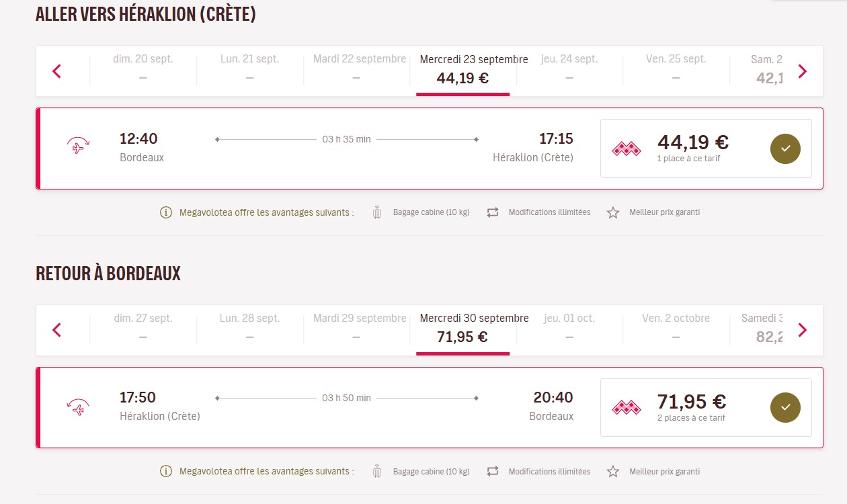The height and width of the screenshot is (504, 847).
Task: Click the Megavolotea logo on return fare
Action: click(626, 407)
